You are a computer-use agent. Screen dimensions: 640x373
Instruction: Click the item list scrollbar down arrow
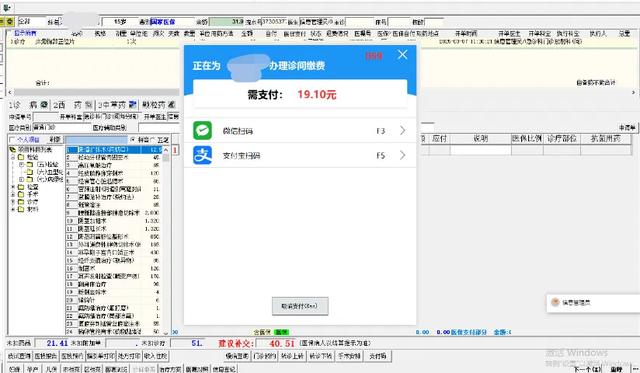tap(166, 333)
